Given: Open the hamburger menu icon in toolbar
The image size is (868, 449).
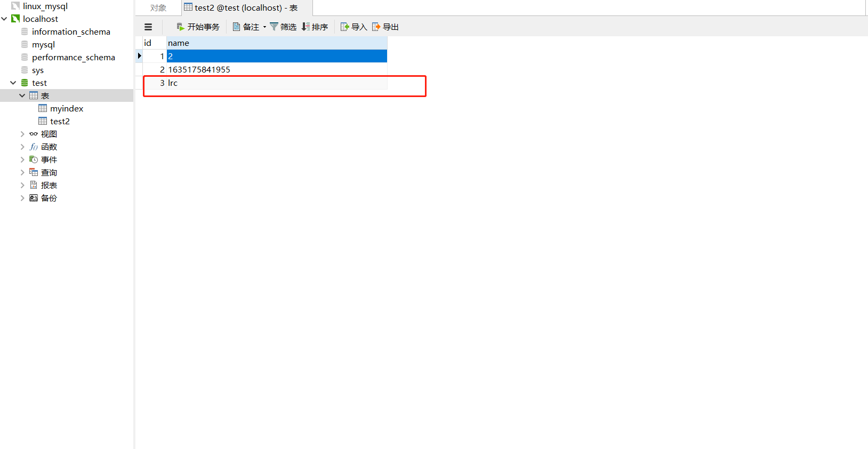Looking at the screenshot, I should (148, 27).
